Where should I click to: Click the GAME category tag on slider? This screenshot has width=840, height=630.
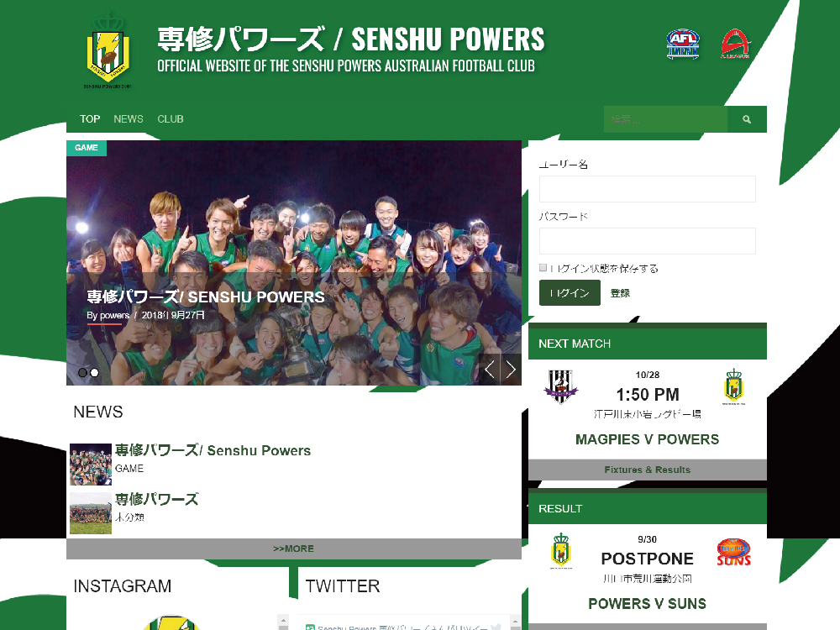pos(87,148)
